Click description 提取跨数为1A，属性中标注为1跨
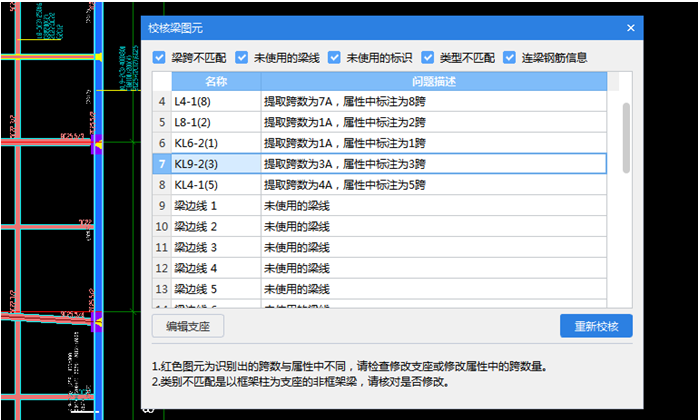The image size is (698, 420). 345,143
